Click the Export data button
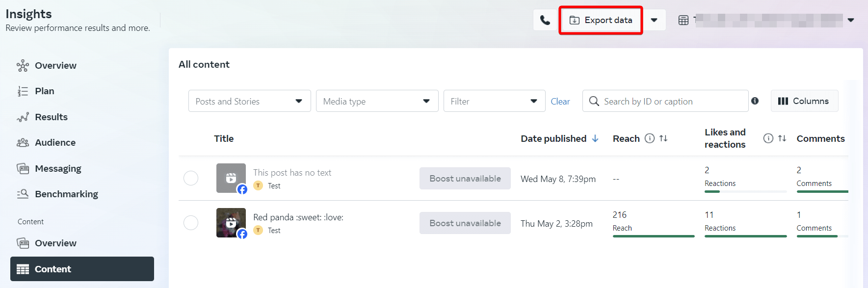 [601, 20]
